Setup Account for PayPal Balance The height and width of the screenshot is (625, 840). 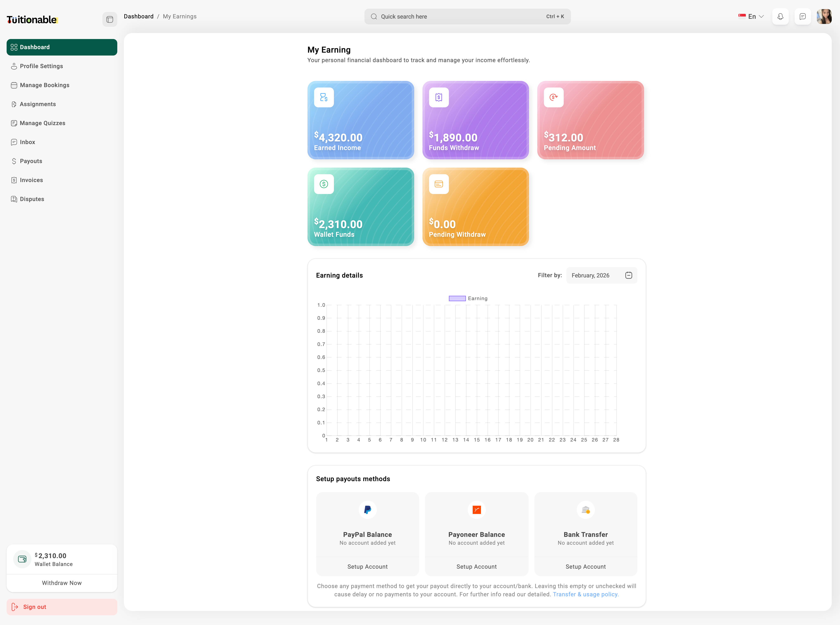click(367, 566)
